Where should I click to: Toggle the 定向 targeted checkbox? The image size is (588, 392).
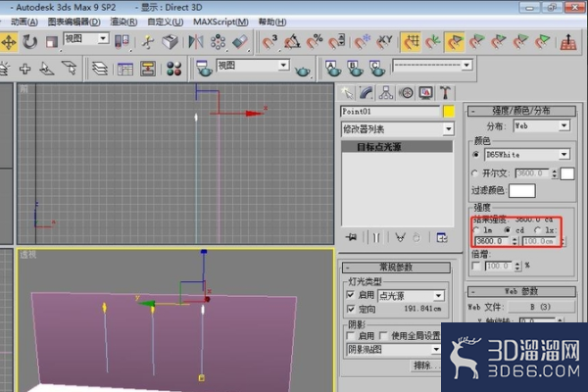click(x=351, y=309)
